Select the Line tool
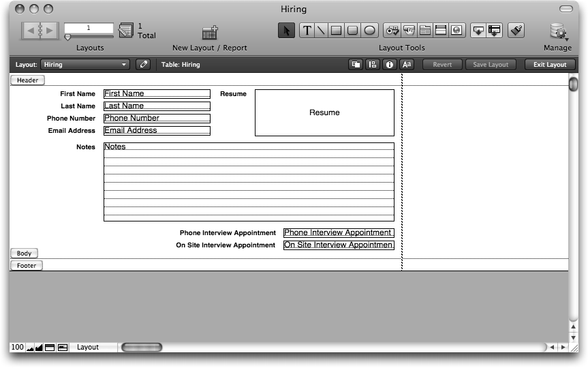The width and height of the screenshot is (588, 368). tap(322, 31)
